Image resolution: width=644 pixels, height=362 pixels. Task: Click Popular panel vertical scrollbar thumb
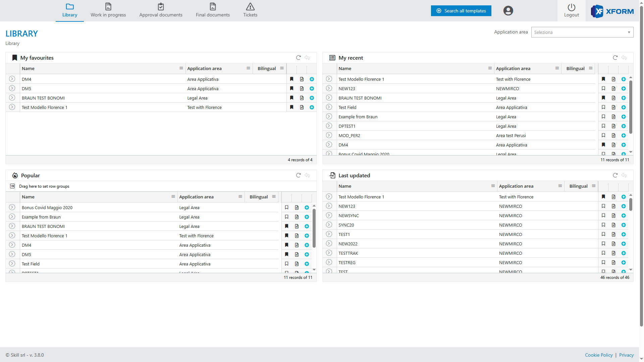(314, 228)
